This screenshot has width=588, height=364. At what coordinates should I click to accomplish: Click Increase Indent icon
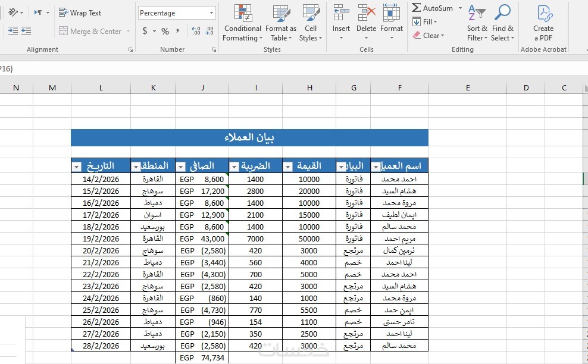coord(26,31)
